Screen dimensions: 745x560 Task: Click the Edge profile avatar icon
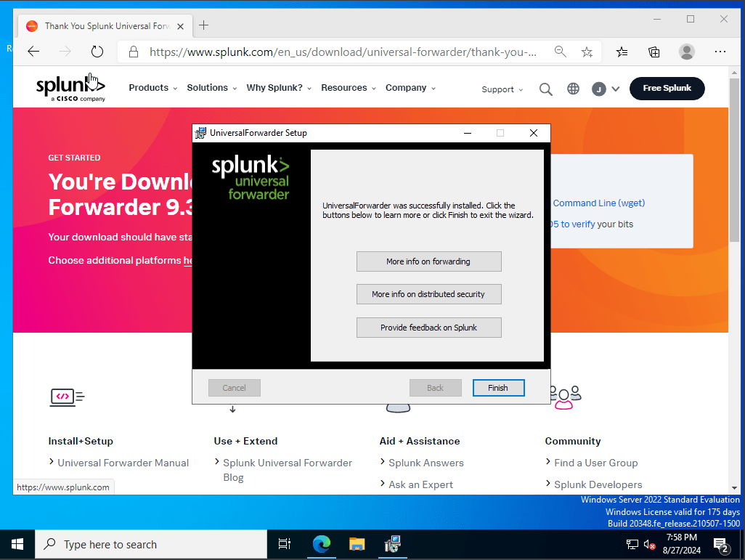coord(687,52)
